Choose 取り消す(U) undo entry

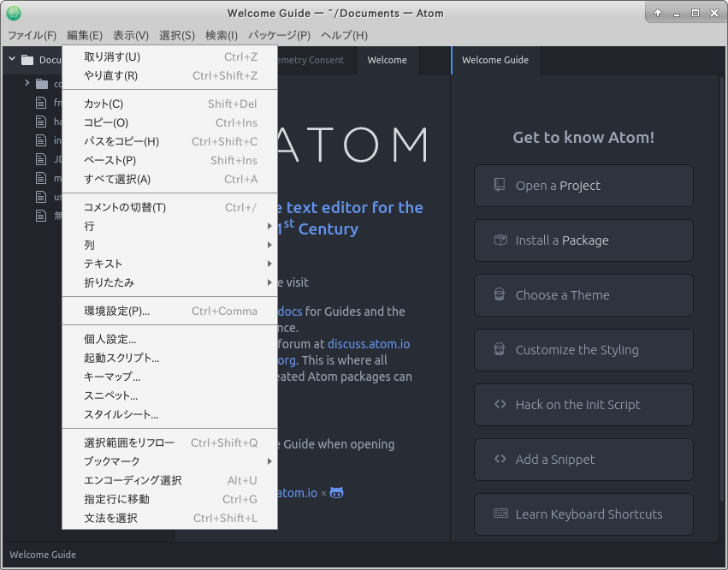click(169, 56)
